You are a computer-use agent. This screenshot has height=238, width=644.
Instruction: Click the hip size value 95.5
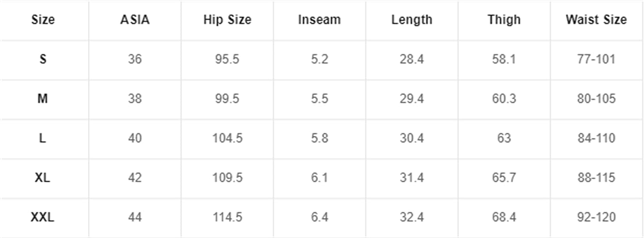click(x=227, y=59)
